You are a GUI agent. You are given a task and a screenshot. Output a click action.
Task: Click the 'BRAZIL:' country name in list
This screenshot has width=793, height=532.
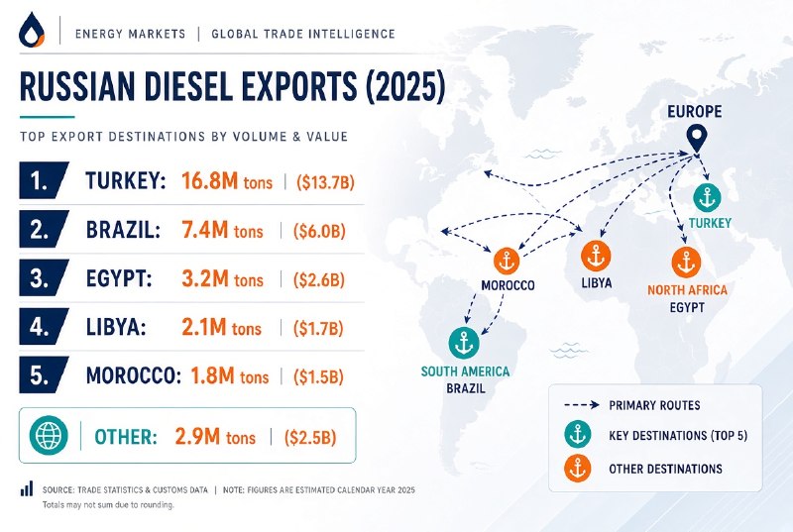click(123, 230)
